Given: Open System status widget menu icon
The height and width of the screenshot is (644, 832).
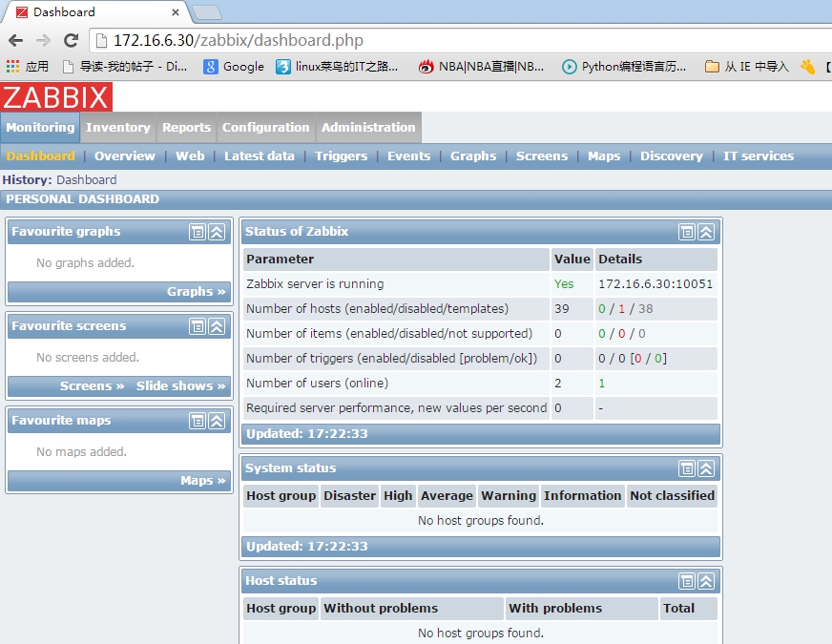Looking at the screenshot, I should pyautogui.click(x=687, y=468).
